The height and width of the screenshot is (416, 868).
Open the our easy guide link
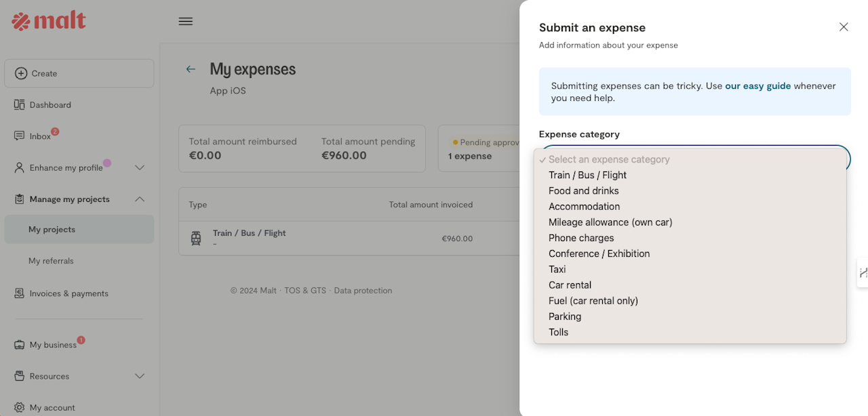tap(757, 86)
